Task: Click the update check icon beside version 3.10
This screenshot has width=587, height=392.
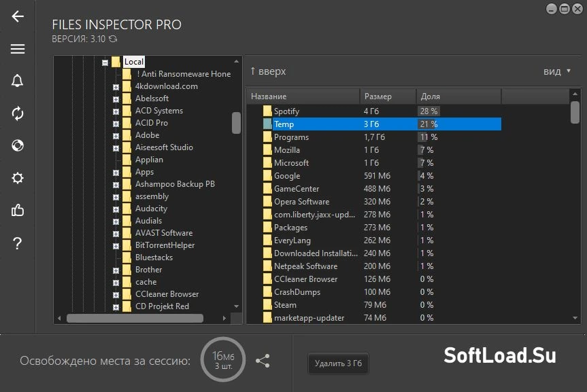Action: (113, 39)
